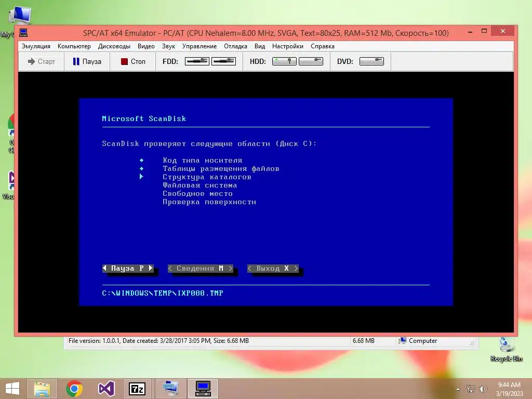Click the Свободное место line
Image resolution: width=532 pixels, height=399 pixels.
[197, 193]
